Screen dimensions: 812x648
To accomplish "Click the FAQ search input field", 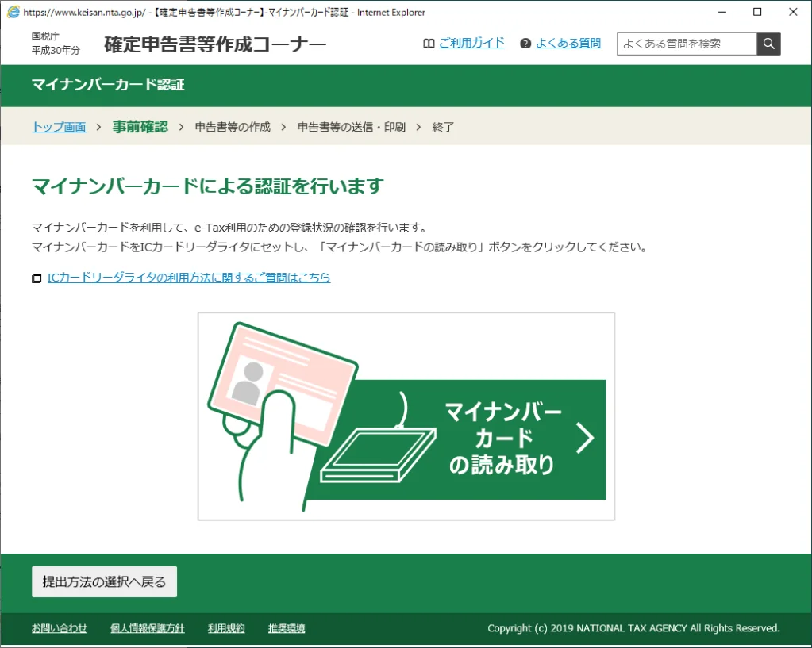I will click(x=687, y=44).
